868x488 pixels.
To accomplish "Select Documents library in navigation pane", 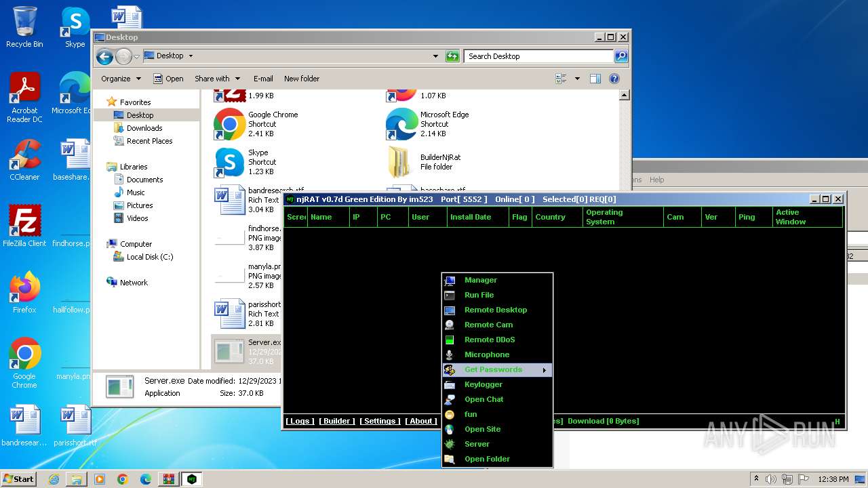I will click(x=144, y=180).
